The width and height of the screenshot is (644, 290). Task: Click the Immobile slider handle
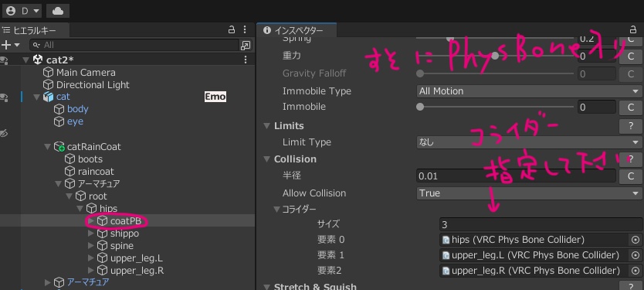(x=420, y=107)
